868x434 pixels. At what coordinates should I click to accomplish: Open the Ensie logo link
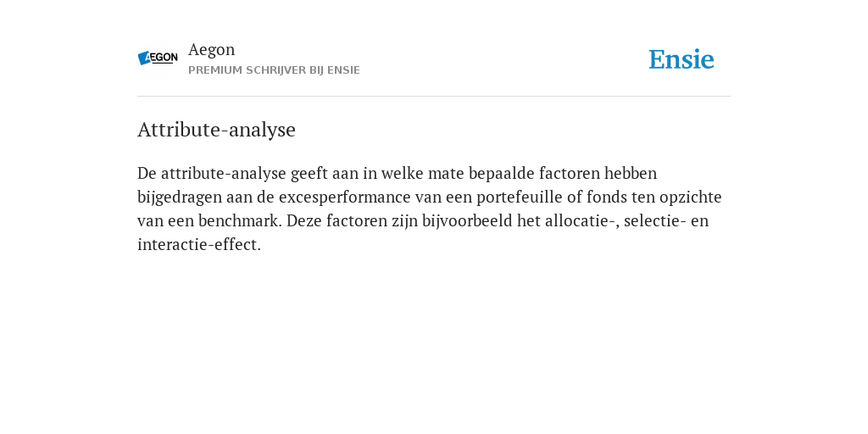(682, 59)
